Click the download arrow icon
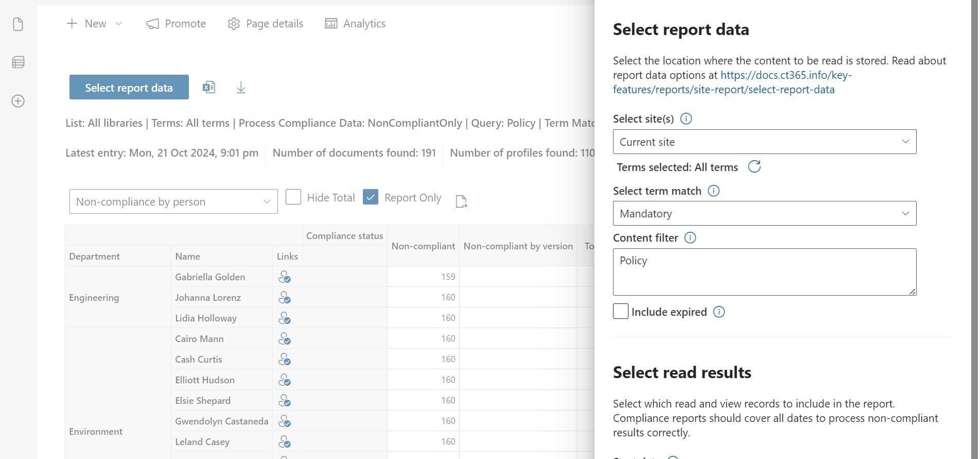This screenshot has height=459, width=980. (x=241, y=88)
